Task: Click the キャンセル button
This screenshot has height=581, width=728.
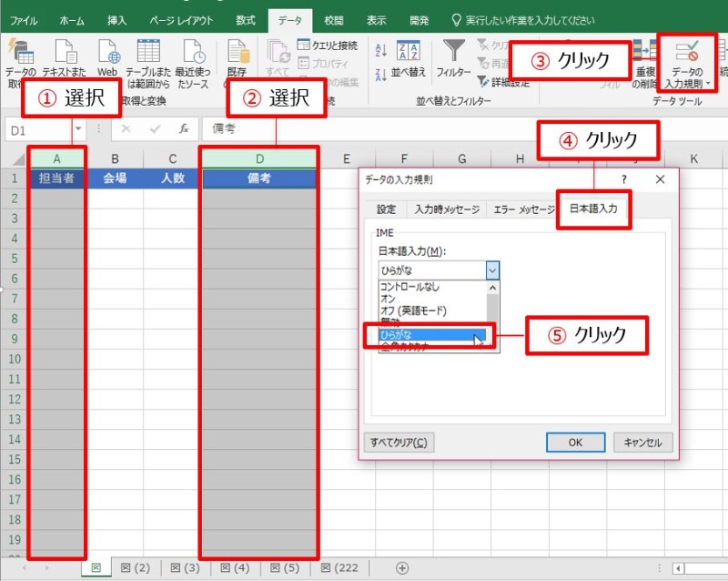Action: click(643, 443)
